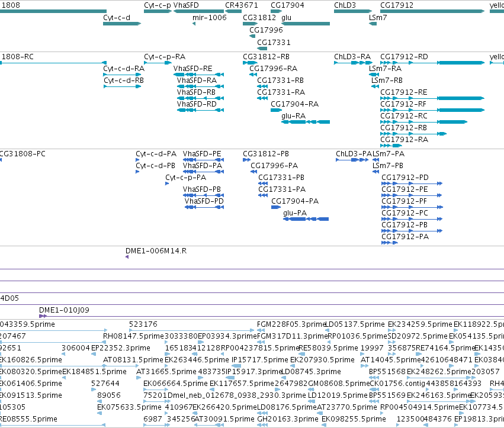Select the EK098255.5prime EST label
Image resolution: width=504 pixels, height=428 pixels.
(x=354, y=419)
